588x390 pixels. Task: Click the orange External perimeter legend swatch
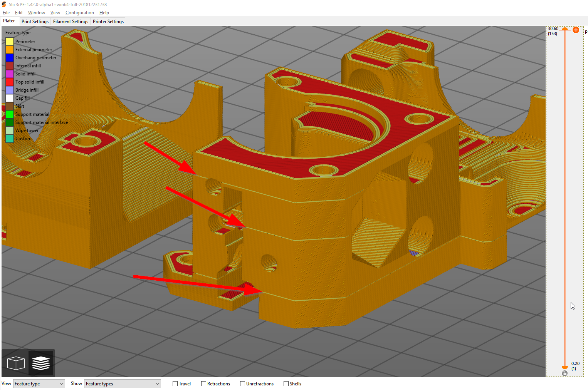(10, 50)
